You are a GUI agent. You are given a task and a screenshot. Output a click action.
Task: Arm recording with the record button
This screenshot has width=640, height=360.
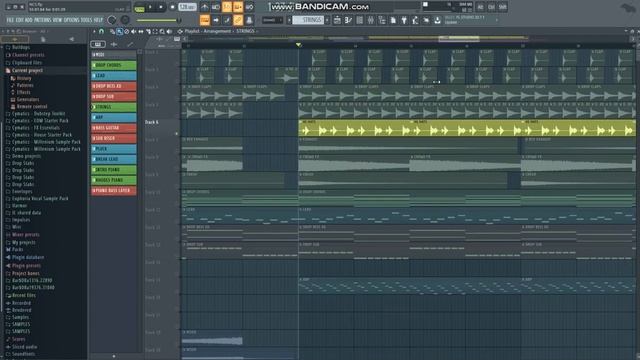(x=172, y=7)
